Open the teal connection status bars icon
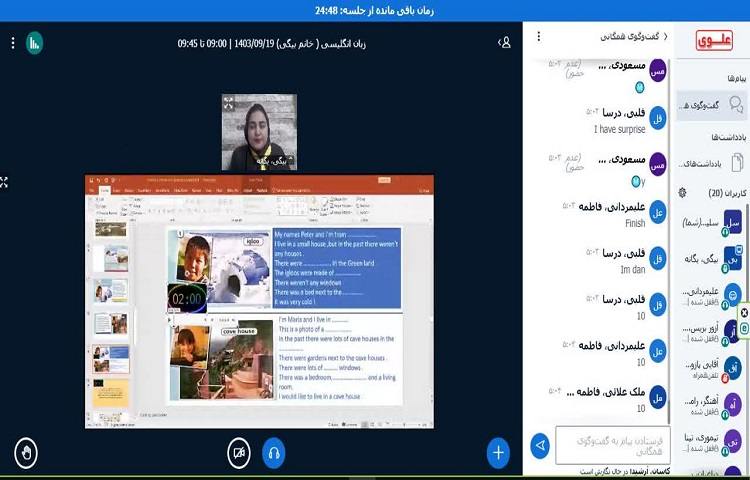Viewport: 750px width, 480px height. point(34,43)
